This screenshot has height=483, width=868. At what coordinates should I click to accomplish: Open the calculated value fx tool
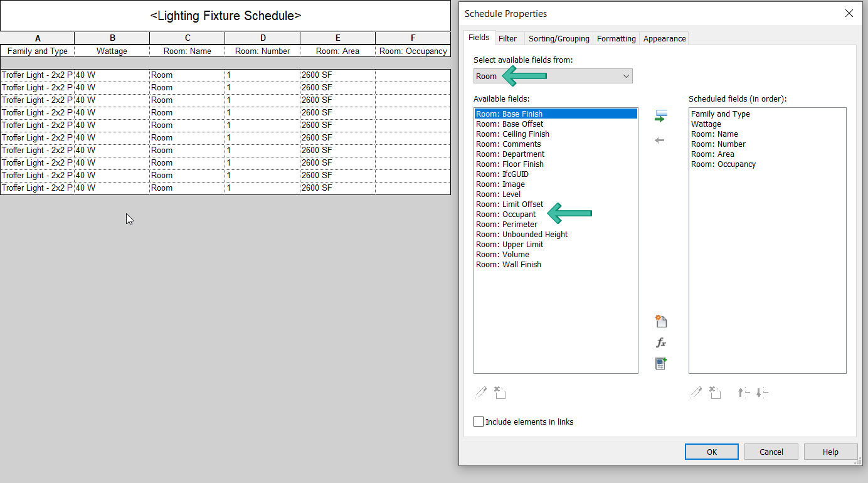pos(660,342)
